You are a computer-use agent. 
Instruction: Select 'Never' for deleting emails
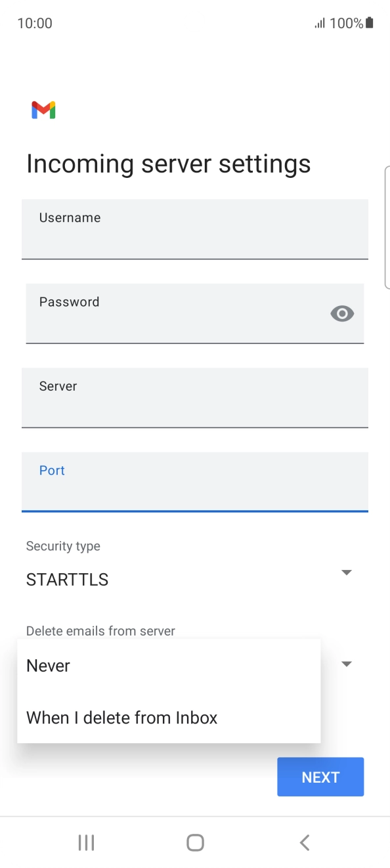[48, 665]
